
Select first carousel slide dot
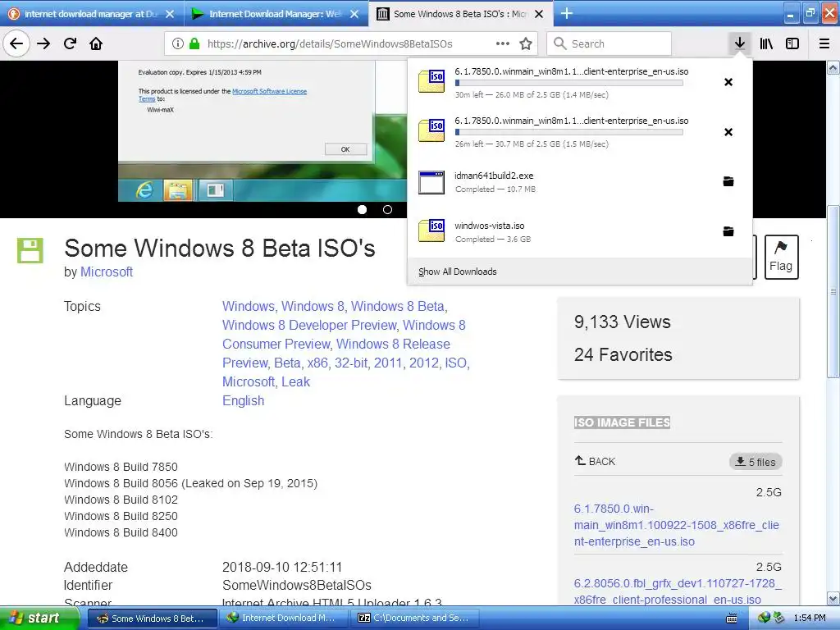pyautogui.click(x=362, y=209)
